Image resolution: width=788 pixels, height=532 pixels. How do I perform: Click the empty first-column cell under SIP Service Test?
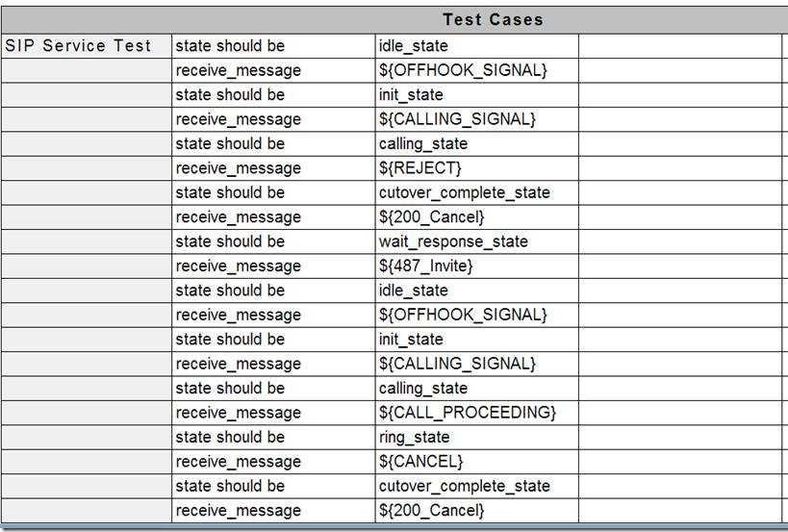pyautogui.click(x=87, y=70)
